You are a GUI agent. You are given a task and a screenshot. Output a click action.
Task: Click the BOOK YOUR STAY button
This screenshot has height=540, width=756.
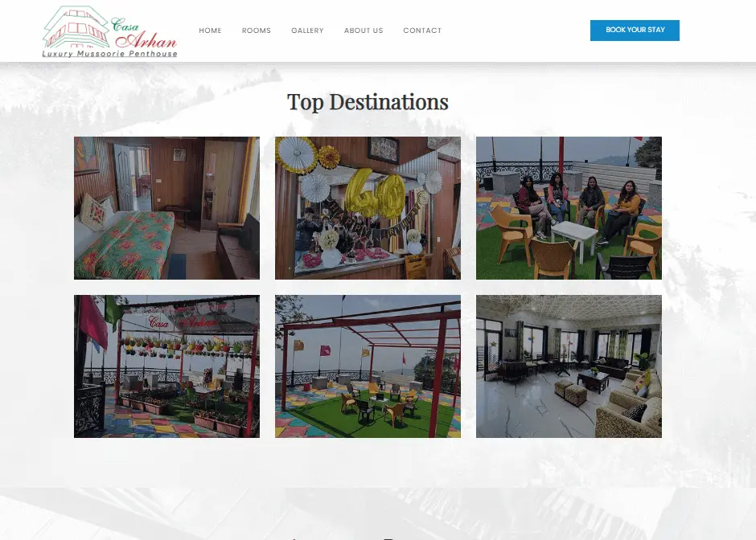(635, 31)
